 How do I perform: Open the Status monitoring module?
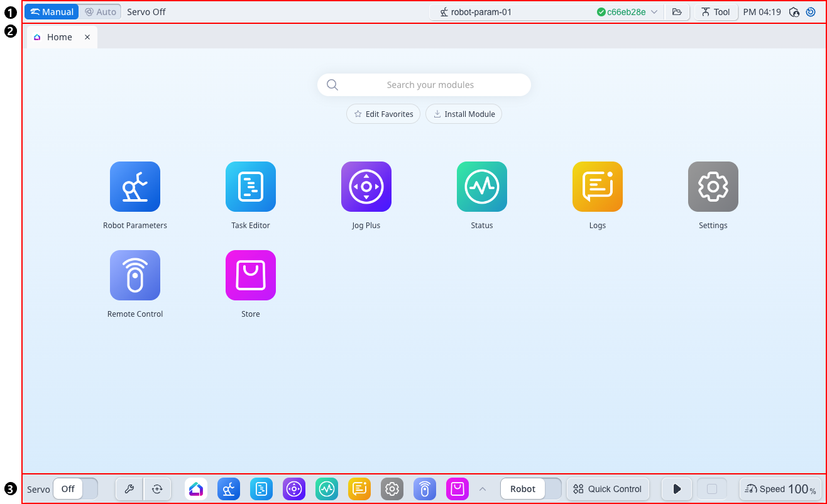(x=482, y=187)
